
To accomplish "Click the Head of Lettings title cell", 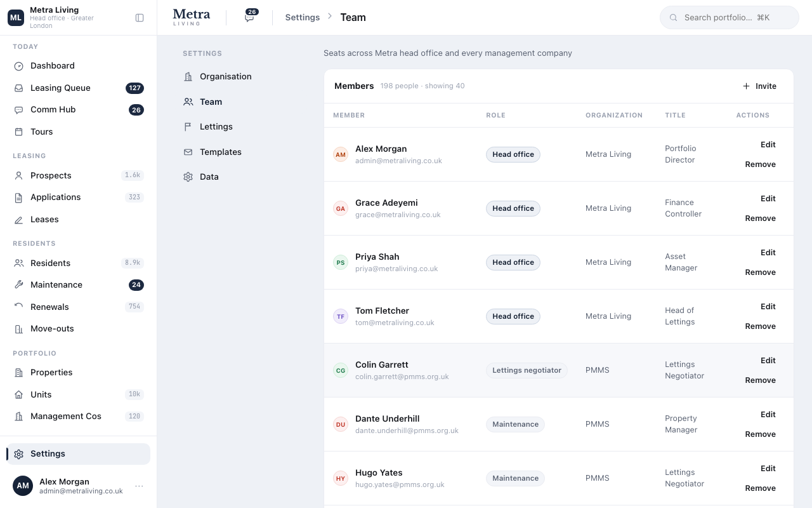I will (680, 316).
